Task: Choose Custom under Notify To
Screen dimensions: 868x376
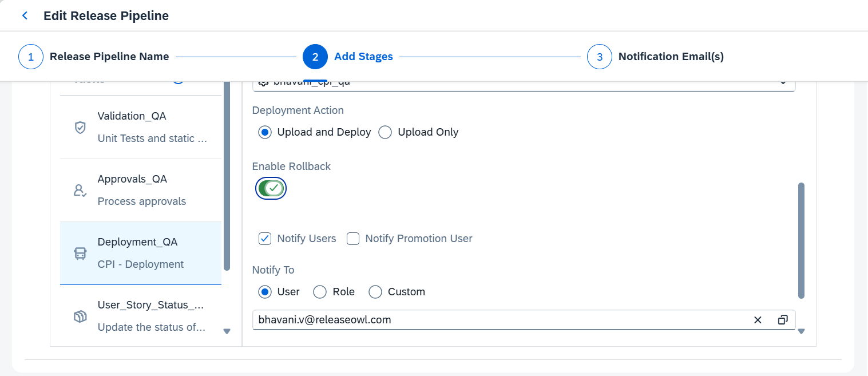Action: [x=375, y=292]
